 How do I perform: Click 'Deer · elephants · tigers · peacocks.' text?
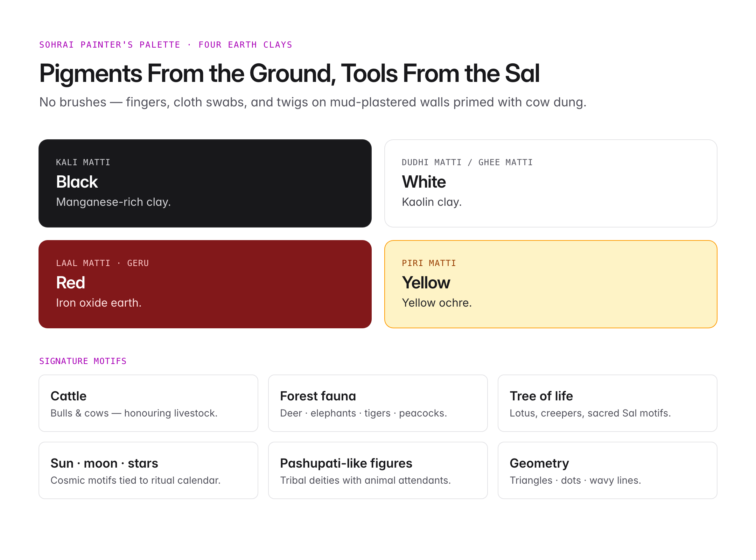pyautogui.click(x=364, y=413)
